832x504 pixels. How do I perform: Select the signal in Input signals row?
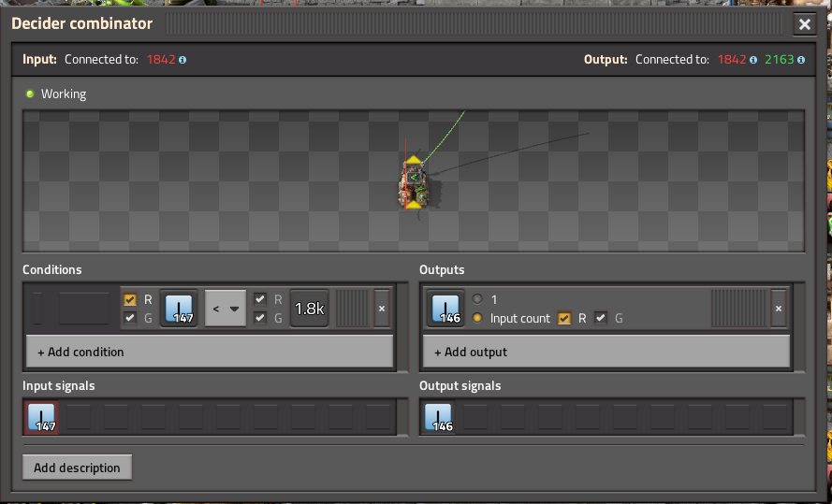42,418
